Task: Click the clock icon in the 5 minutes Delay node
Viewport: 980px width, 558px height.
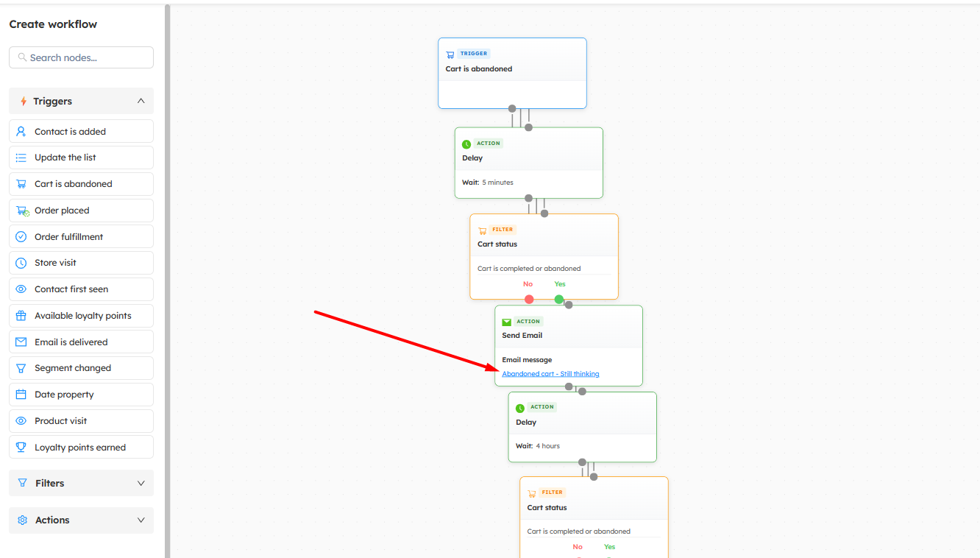Action: tap(466, 144)
